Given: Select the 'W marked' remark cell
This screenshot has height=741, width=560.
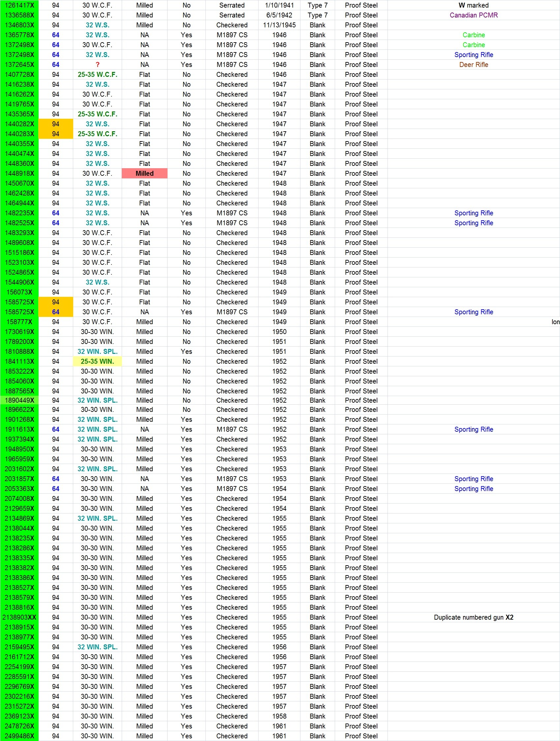Looking at the screenshot, I should (x=474, y=5).
